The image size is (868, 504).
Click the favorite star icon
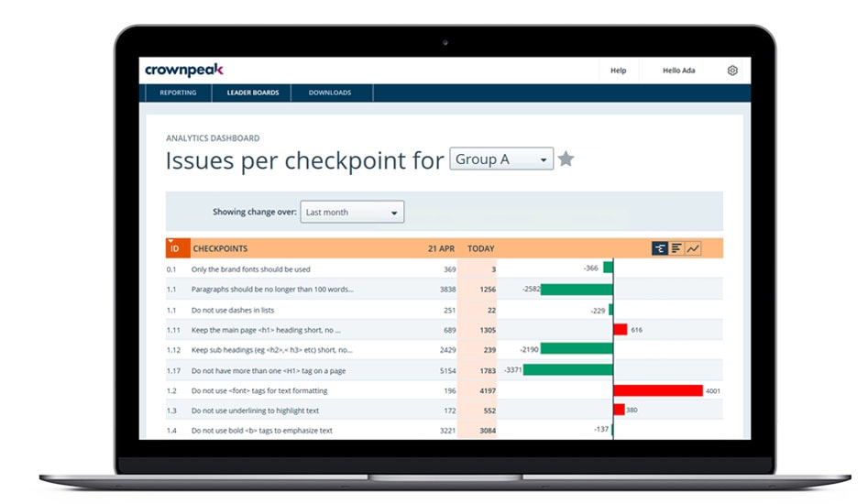coord(566,159)
